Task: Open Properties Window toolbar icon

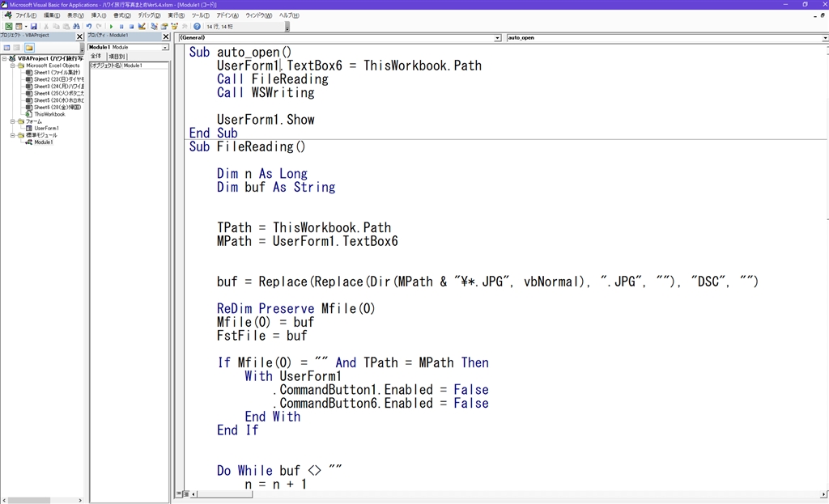Action: [x=164, y=27]
